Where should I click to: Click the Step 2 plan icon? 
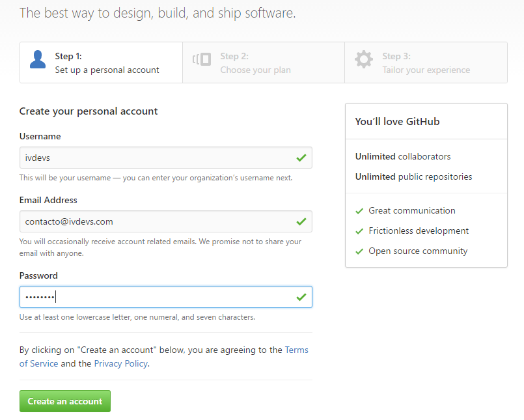202,59
